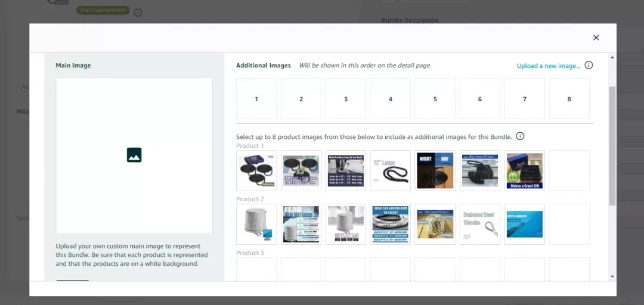
Task: Click info icon next to Main component badge
Action: click(138, 13)
